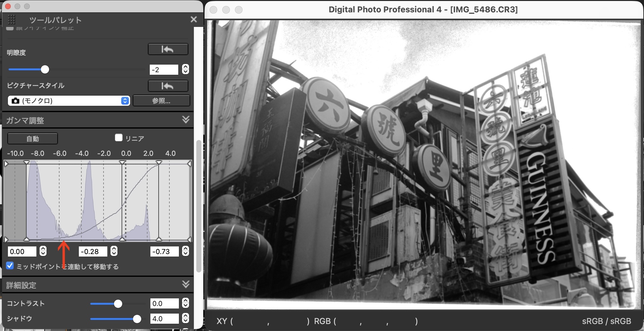Increment the 明瞭度 value stepper
The height and width of the screenshot is (331, 644).
[186, 67]
